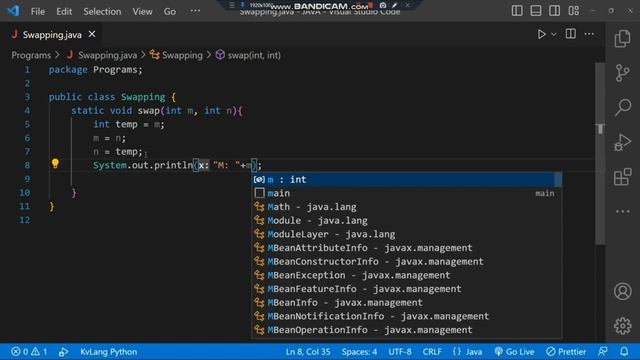Image resolution: width=640 pixels, height=360 pixels.
Task: Select suggestion 'MBeanFeatureInfo'
Action: 407,289
